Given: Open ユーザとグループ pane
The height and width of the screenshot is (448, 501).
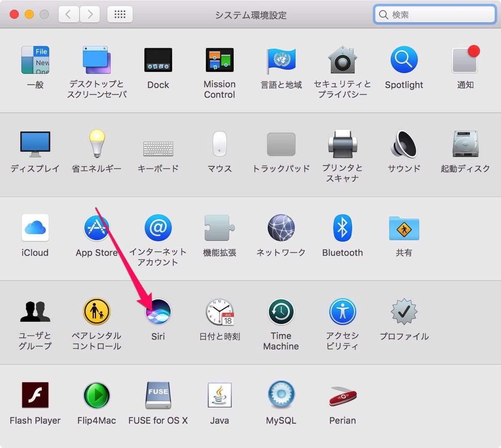Looking at the screenshot, I should (x=35, y=312).
